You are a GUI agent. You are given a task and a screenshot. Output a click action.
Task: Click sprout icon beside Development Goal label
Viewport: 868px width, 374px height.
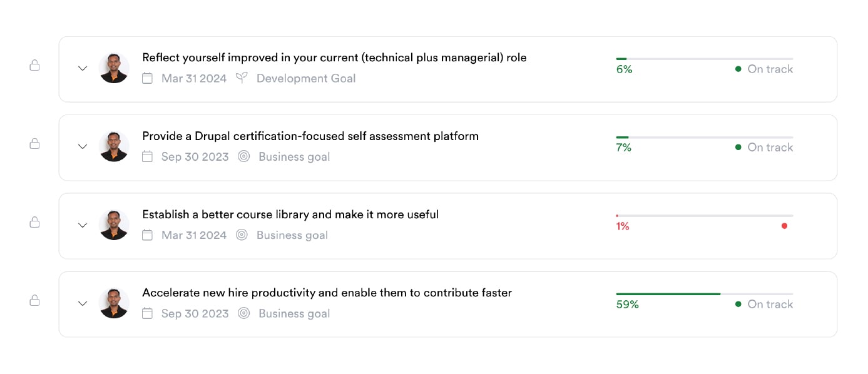point(242,78)
